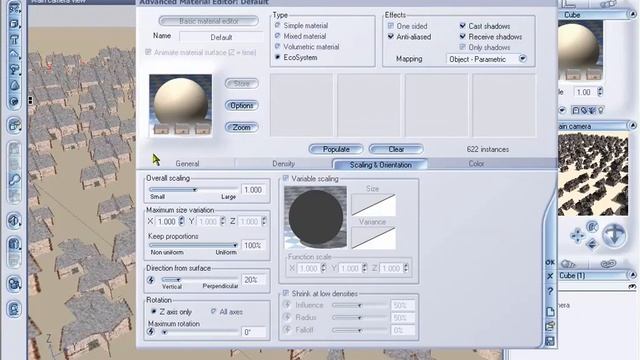Open help with the question mark icon
The image size is (640, 360).
pyautogui.click(x=550, y=291)
